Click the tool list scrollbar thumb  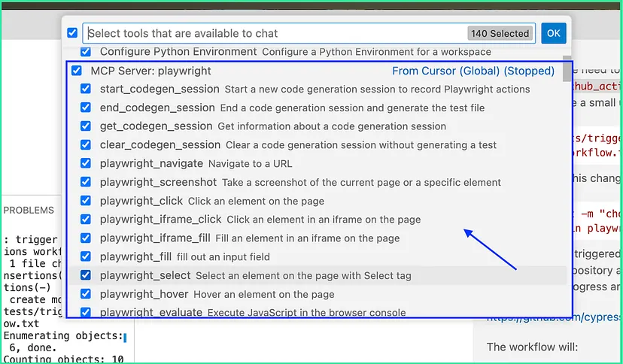pyautogui.click(x=567, y=68)
